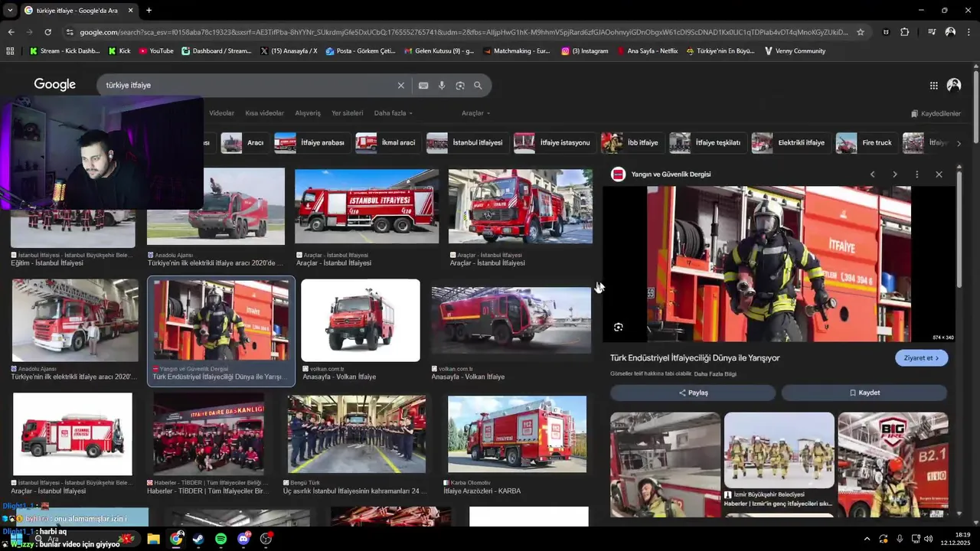
Task: Show hidden system tray icons
Action: point(867,539)
